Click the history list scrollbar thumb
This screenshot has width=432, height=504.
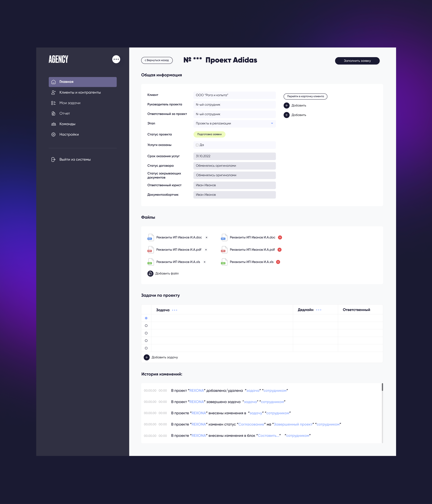pos(382,387)
